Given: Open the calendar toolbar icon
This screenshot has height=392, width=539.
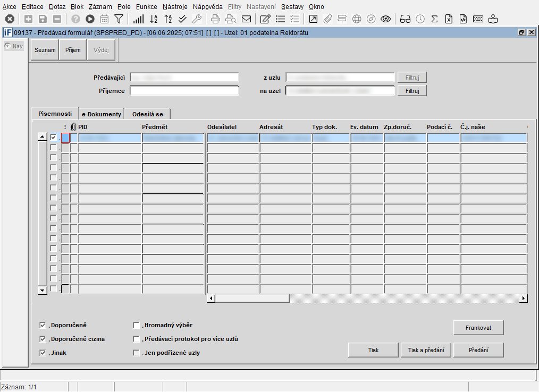Looking at the screenshot, I should tap(105, 19).
